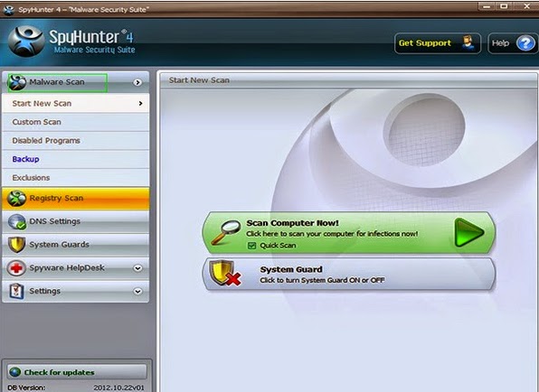Click Scan Computer Now button

point(349,233)
